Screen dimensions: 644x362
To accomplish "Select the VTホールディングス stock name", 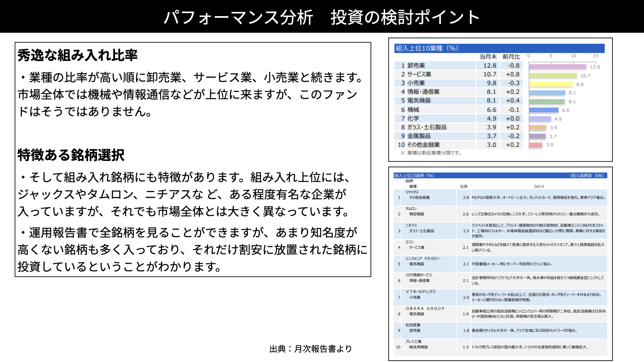I will (421, 292).
